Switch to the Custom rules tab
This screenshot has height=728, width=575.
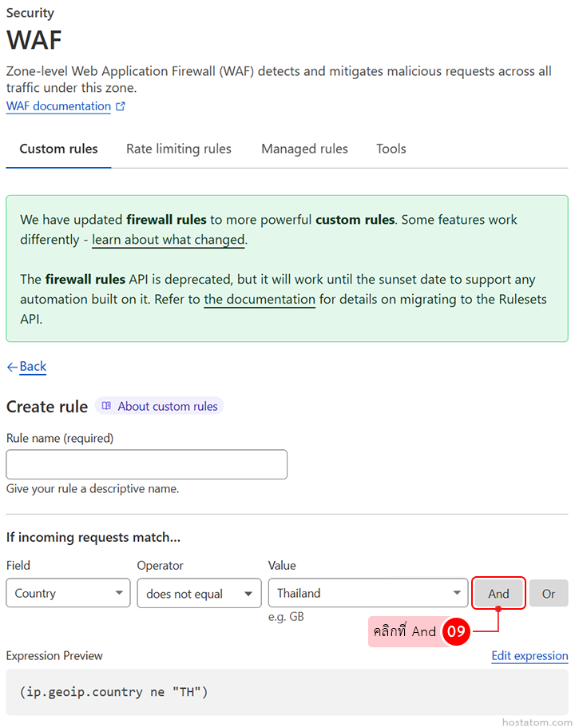click(x=58, y=149)
